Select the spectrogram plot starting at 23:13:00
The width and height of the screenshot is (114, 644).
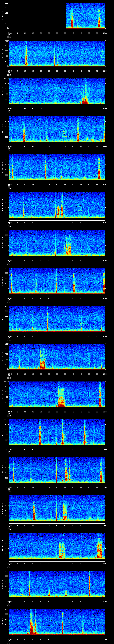pyautogui.click(x=57, y=167)
